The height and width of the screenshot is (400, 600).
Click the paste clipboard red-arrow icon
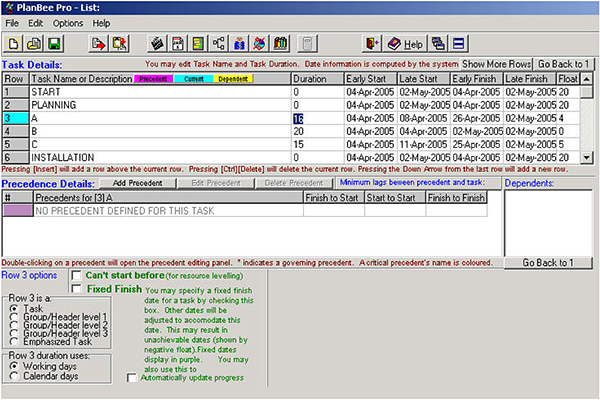120,44
